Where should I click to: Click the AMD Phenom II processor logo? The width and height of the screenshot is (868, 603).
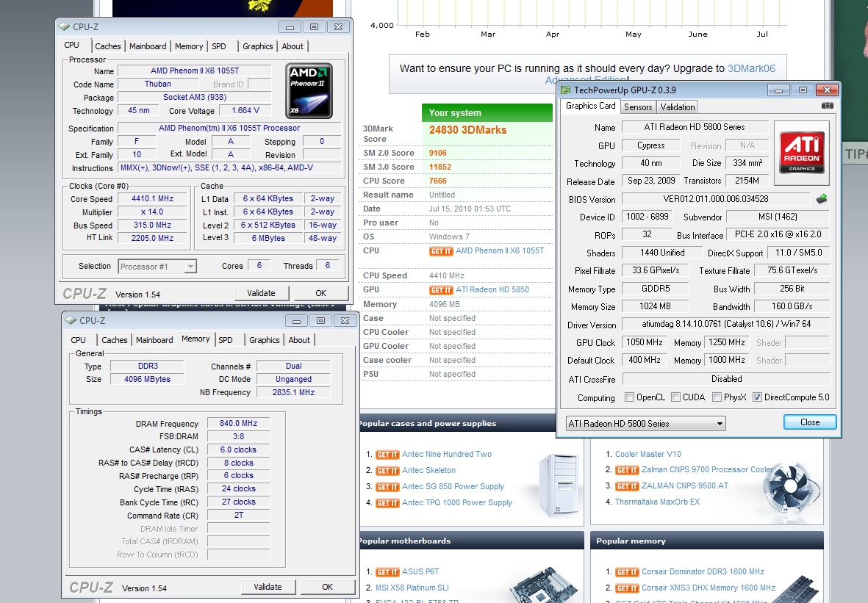tap(309, 91)
